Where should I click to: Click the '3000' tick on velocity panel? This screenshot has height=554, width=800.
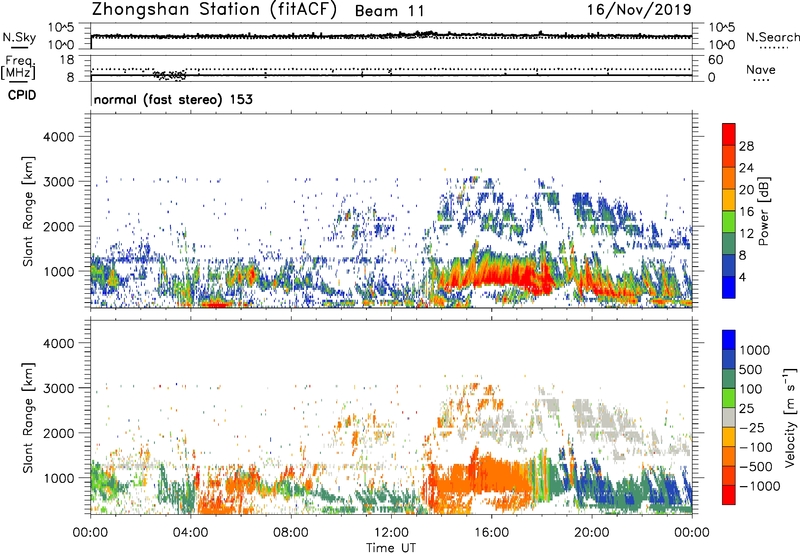58,388
